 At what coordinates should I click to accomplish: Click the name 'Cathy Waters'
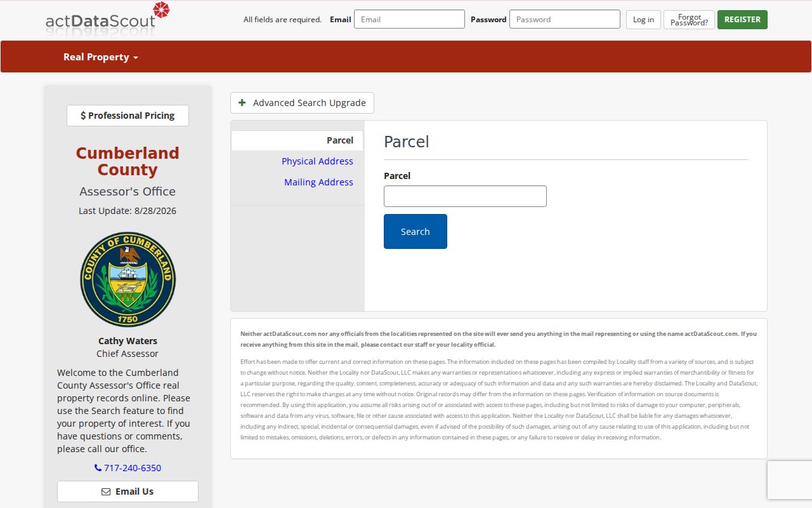128,341
